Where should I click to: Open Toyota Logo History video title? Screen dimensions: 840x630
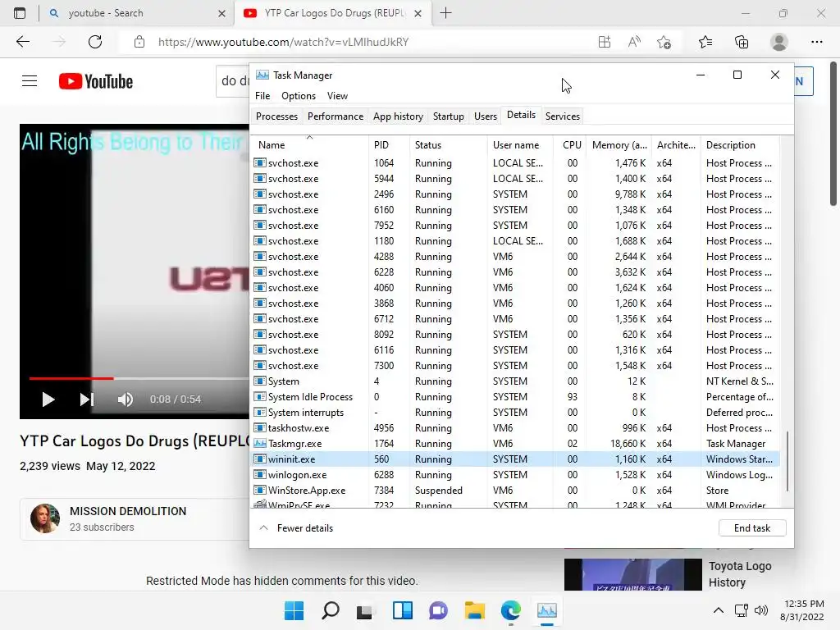tap(740, 574)
